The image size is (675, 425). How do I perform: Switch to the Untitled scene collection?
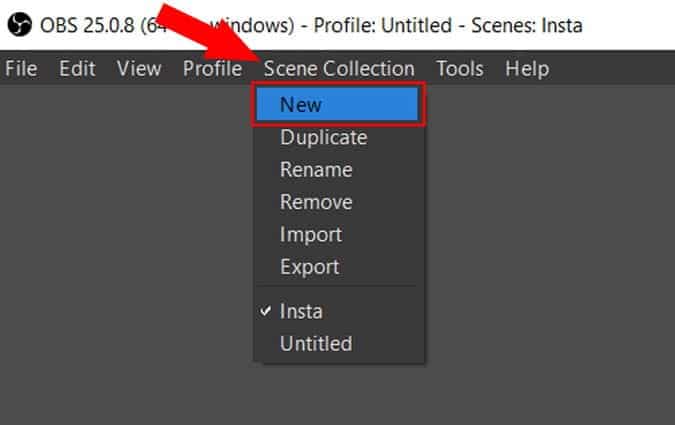point(339,343)
